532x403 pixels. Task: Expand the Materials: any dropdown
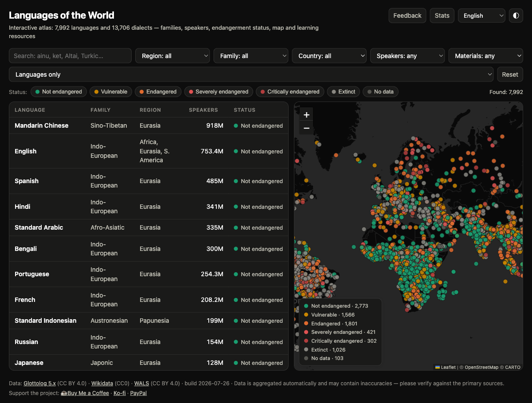click(x=486, y=56)
